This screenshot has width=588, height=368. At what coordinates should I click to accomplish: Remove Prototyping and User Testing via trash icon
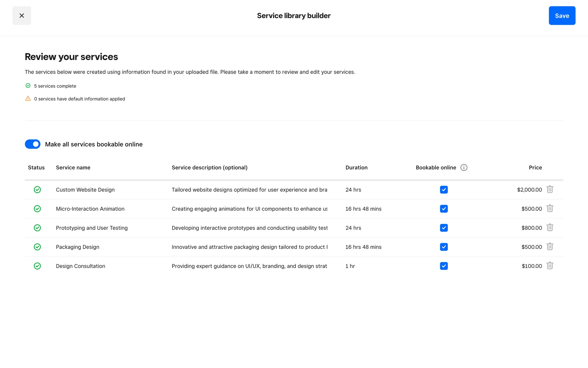tap(550, 228)
